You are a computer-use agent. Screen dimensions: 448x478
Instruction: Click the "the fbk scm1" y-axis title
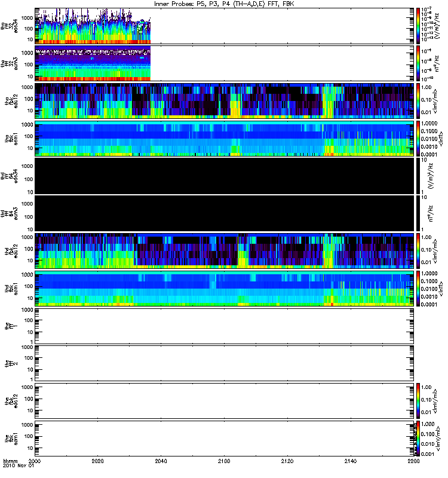11,439
